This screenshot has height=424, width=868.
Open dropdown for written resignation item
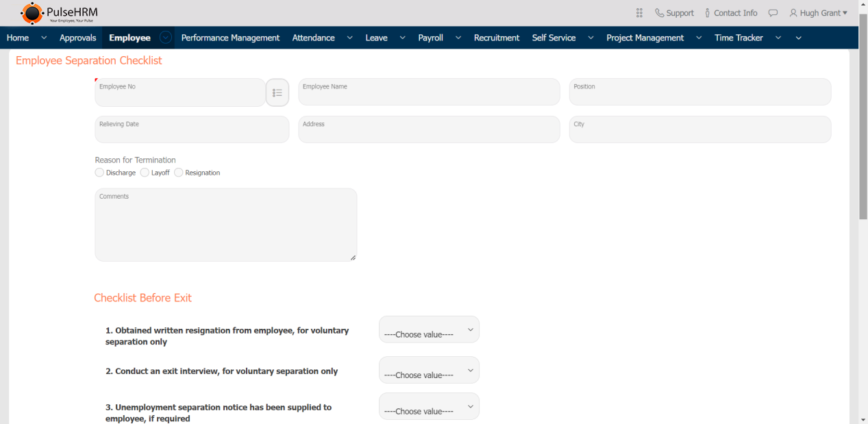(429, 329)
